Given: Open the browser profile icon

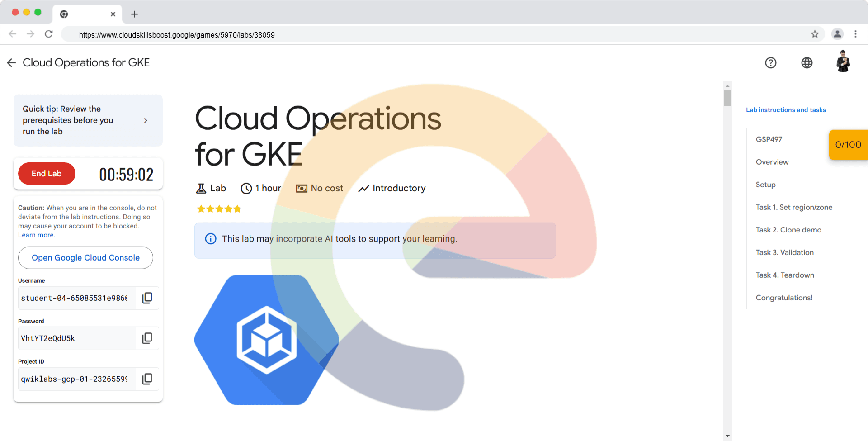Looking at the screenshot, I should tap(837, 34).
